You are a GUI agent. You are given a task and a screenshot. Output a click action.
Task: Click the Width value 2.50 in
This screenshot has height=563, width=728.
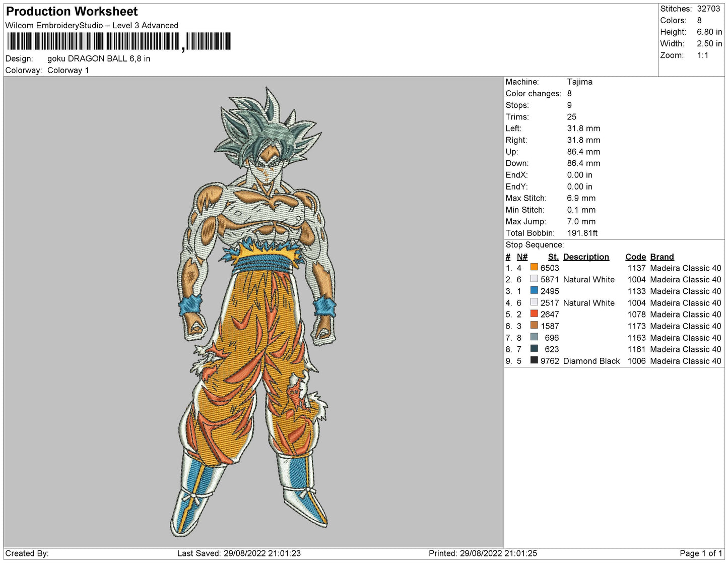[x=709, y=43]
